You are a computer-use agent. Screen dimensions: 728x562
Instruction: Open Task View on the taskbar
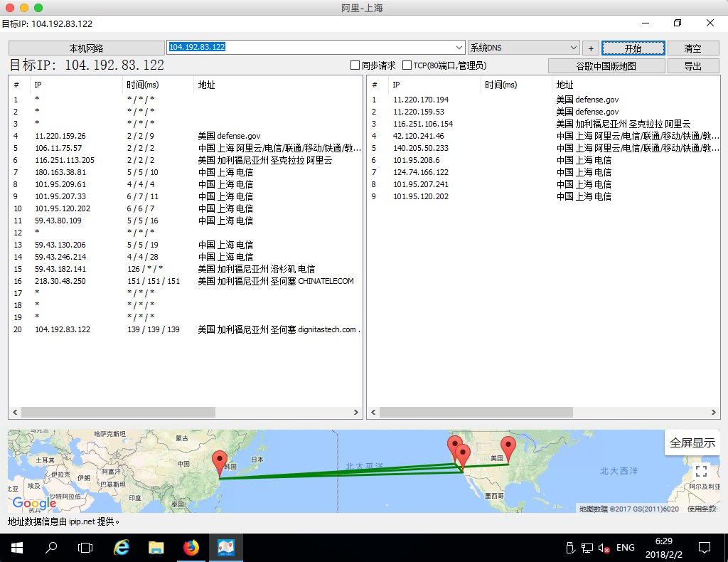click(x=85, y=547)
